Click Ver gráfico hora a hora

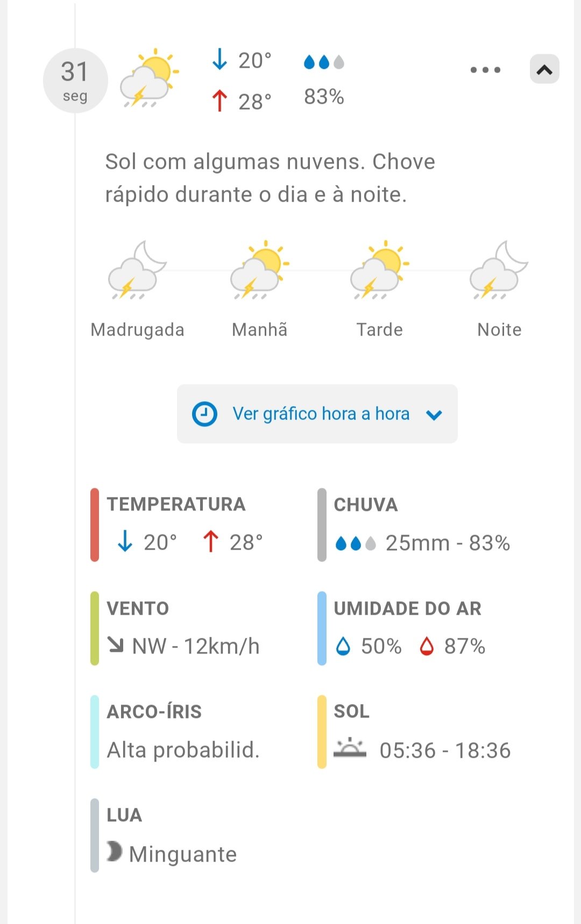(x=321, y=414)
